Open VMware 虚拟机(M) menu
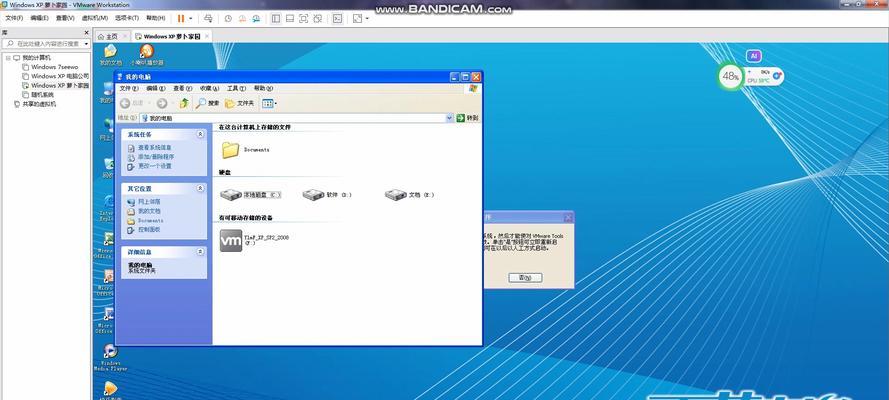The image size is (889, 400). [x=95, y=18]
